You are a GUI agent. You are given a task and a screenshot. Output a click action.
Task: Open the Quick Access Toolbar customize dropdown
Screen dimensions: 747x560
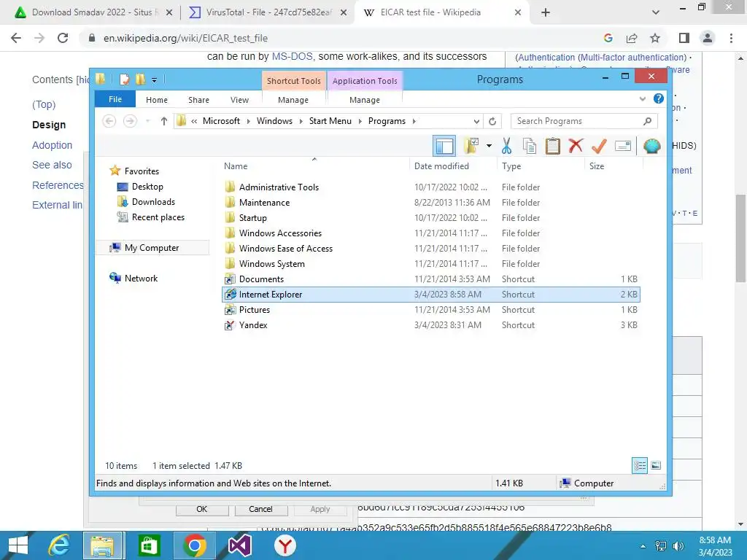[x=155, y=80]
